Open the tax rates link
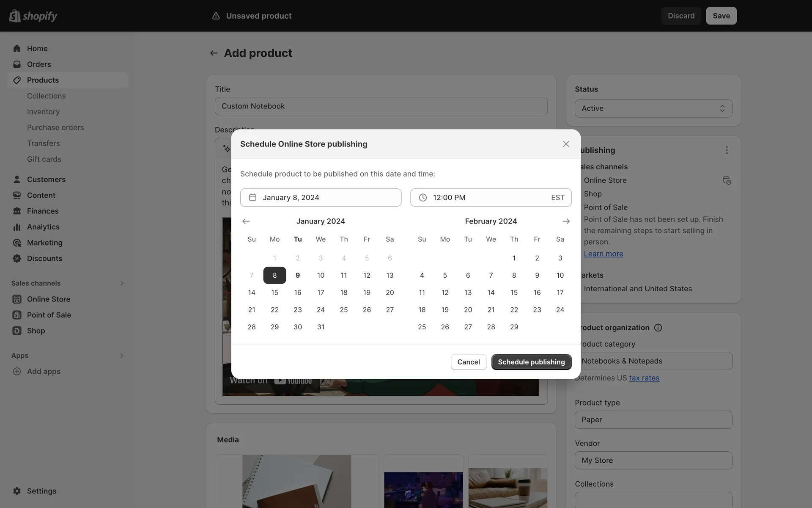 tap(644, 378)
